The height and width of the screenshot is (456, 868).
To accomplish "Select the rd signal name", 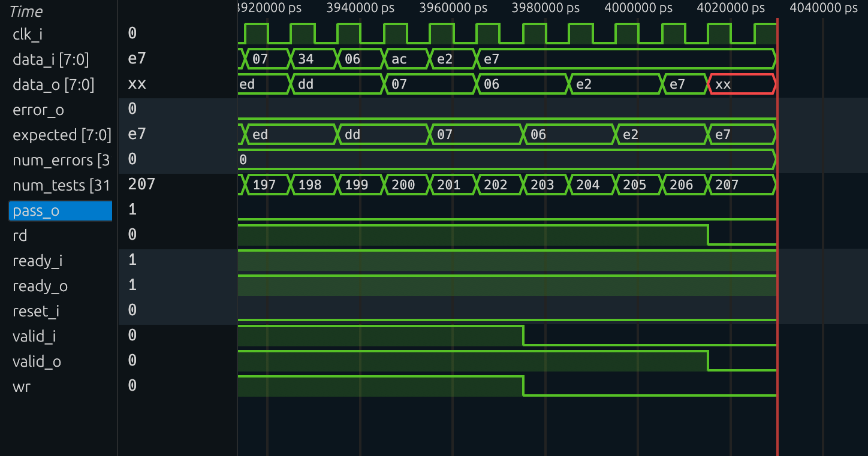I will (x=20, y=236).
